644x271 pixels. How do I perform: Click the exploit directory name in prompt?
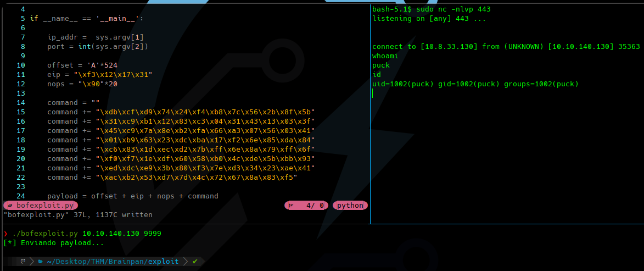click(164, 261)
